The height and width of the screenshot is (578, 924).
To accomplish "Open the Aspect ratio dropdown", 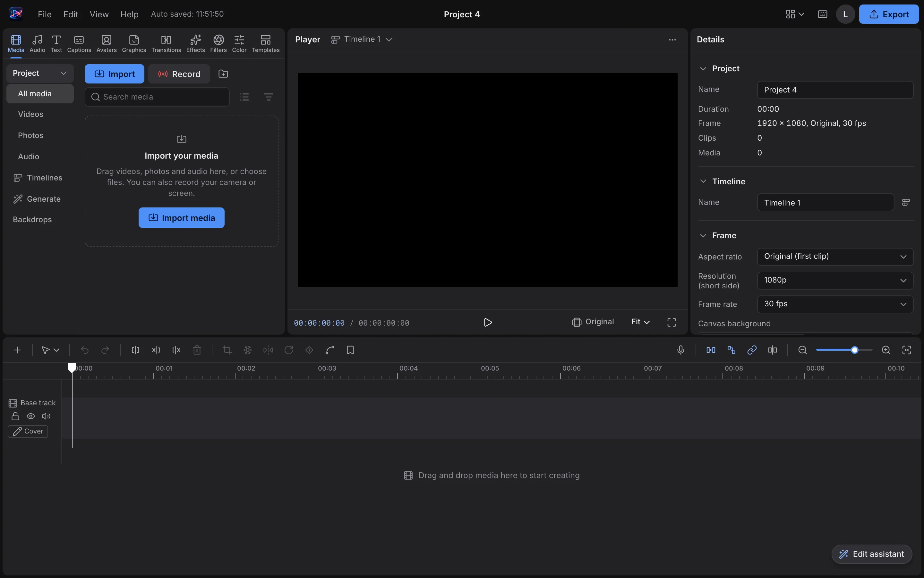I will (x=835, y=257).
